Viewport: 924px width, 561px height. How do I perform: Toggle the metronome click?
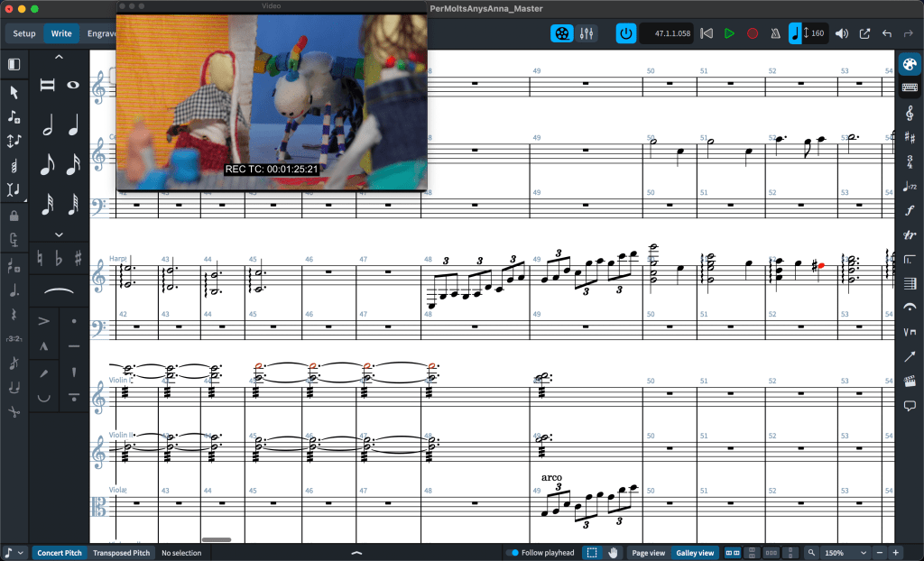[774, 33]
